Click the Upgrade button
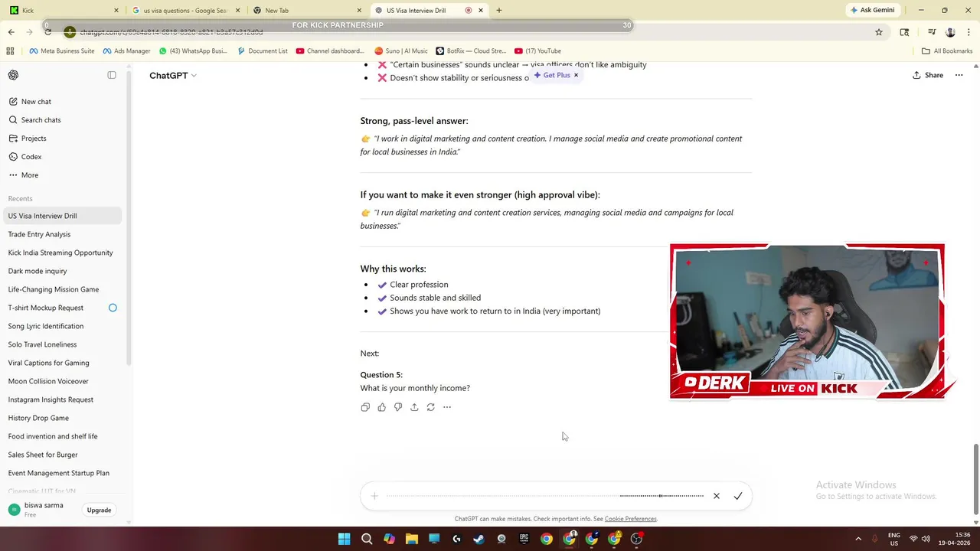 point(99,510)
